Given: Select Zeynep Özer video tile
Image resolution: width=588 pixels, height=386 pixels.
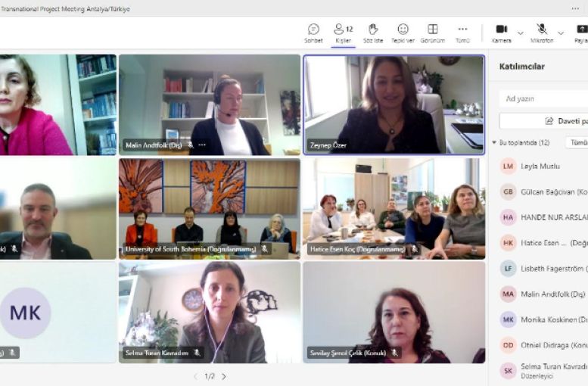Looking at the screenshot, I should pyautogui.click(x=394, y=104).
